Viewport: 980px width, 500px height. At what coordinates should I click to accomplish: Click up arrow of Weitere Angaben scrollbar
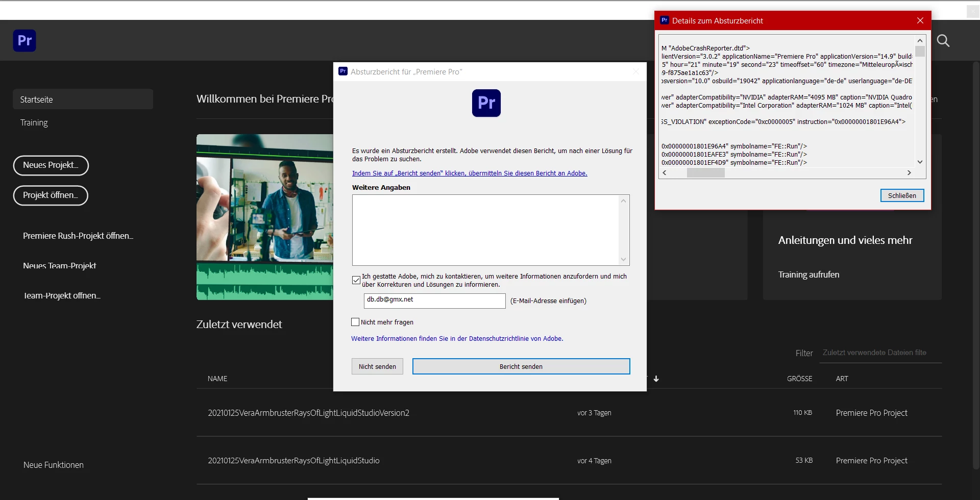click(x=623, y=201)
